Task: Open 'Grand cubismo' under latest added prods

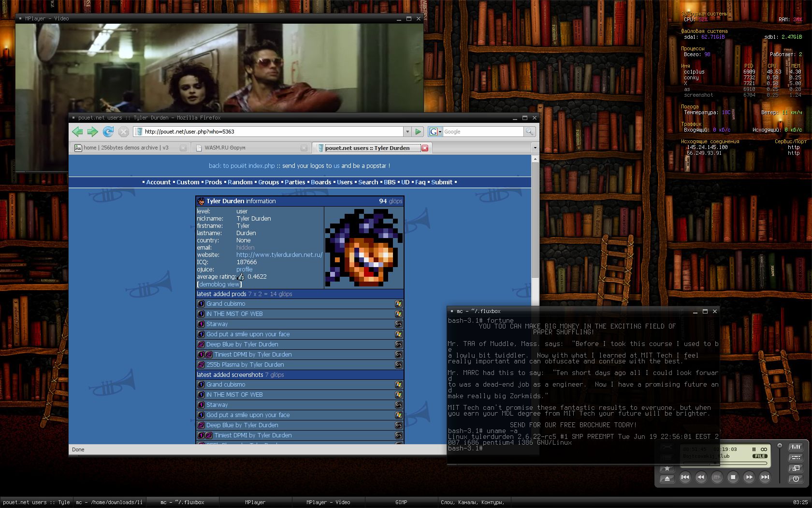Action: pos(226,304)
